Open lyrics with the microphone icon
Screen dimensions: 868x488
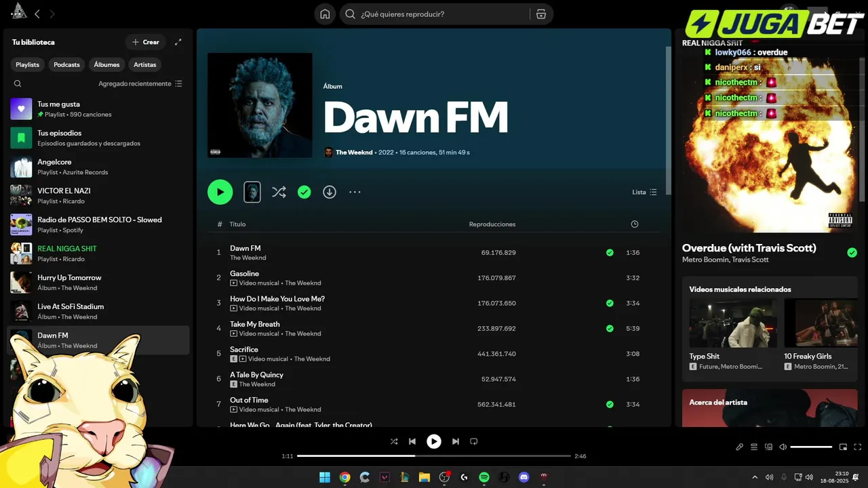tap(740, 447)
